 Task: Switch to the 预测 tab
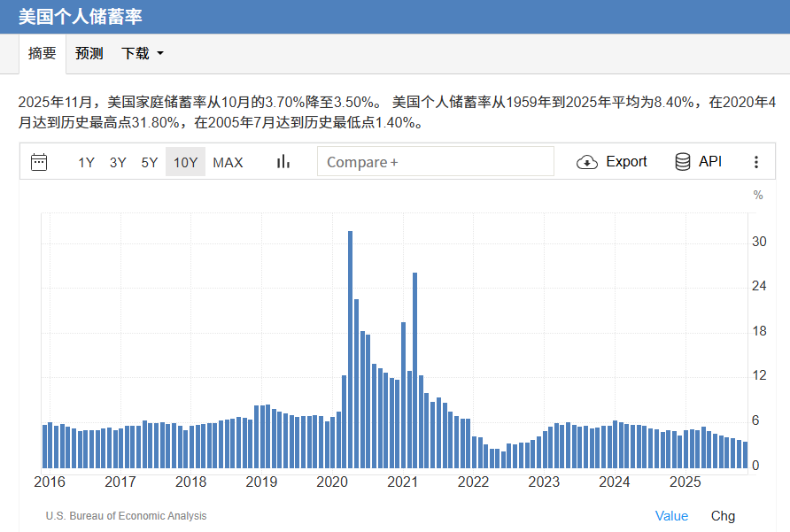tap(89, 53)
